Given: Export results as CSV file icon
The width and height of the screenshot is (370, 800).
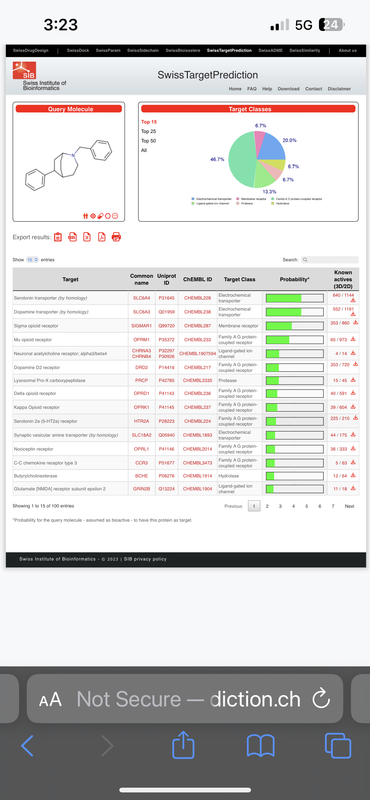Looking at the screenshot, I should point(72,237).
